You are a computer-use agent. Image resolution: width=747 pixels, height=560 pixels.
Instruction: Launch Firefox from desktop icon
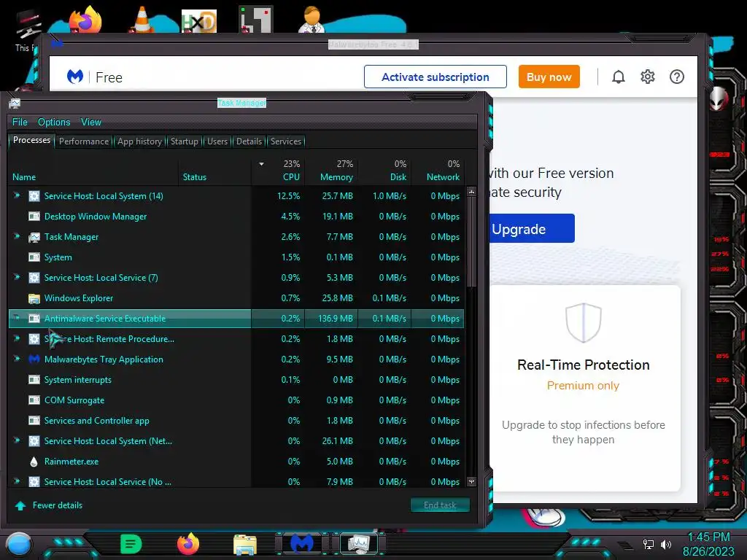pos(86,20)
